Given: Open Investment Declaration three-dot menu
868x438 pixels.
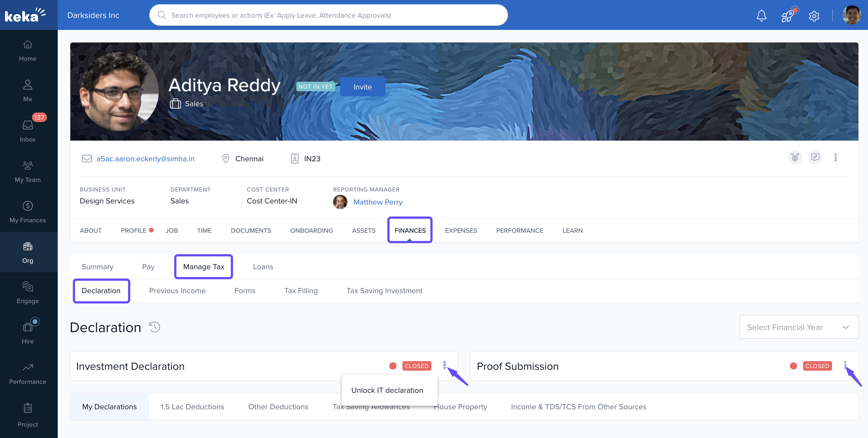Looking at the screenshot, I should [x=444, y=365].
